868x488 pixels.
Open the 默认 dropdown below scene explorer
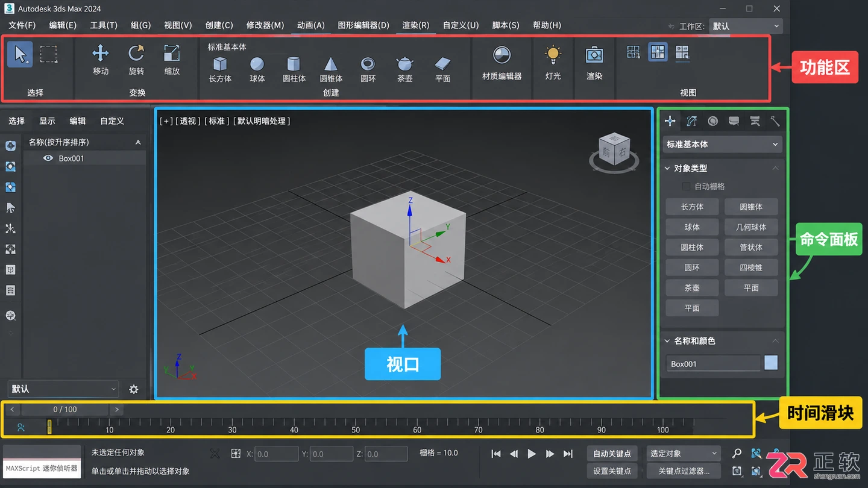click(x=63, y=389)
